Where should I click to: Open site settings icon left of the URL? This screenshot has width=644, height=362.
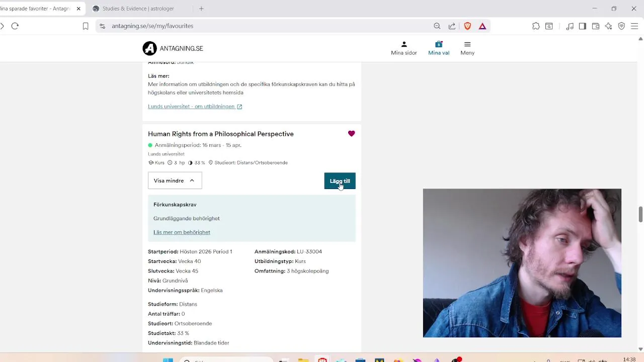(x=103, y=26)
